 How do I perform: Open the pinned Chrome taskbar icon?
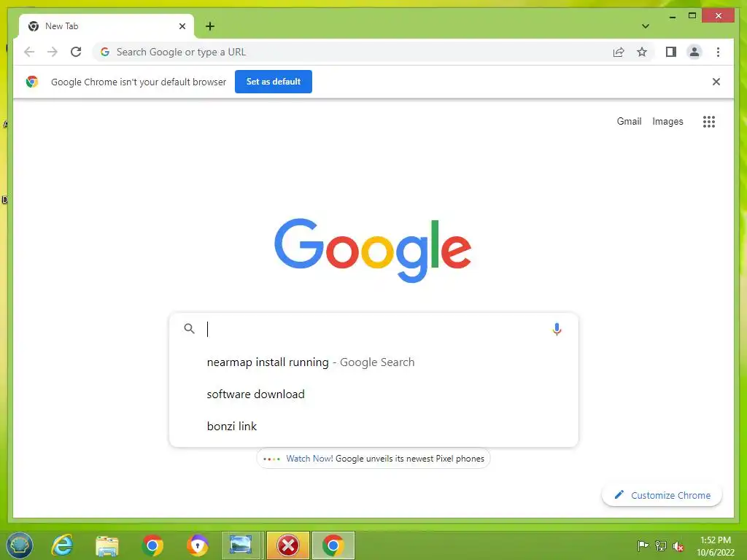(152, 545)
